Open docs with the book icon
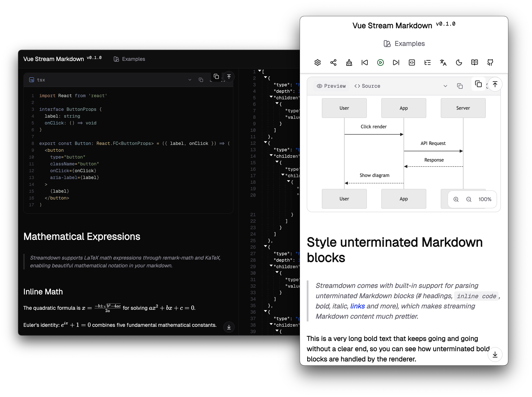Screen dimensions: 532x397 pyautogui.click(x=475, y=63)
